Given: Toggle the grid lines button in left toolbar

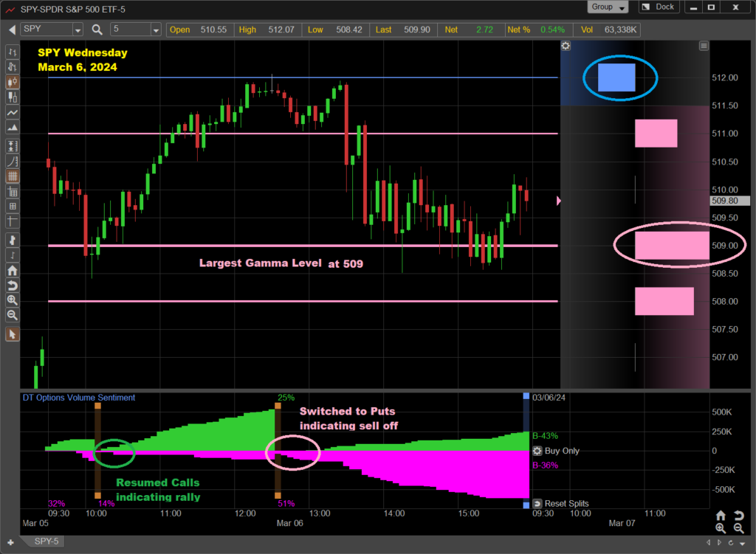Looking at the screenshot, I should tap(12, 176).
